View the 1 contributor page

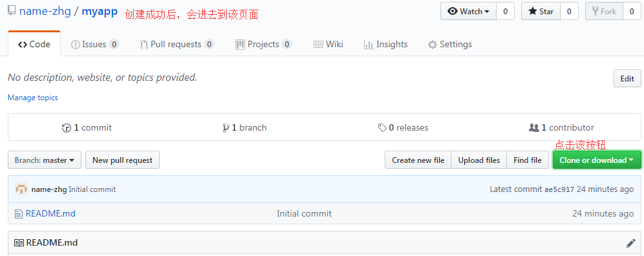(561, 128)
